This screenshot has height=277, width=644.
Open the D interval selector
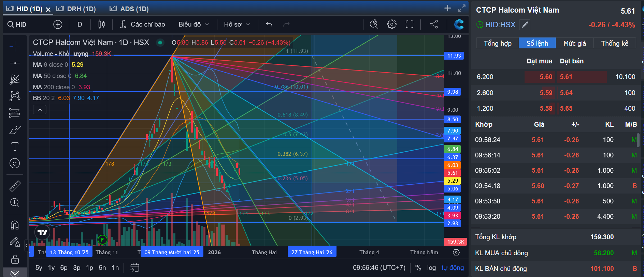click(80, 25)
